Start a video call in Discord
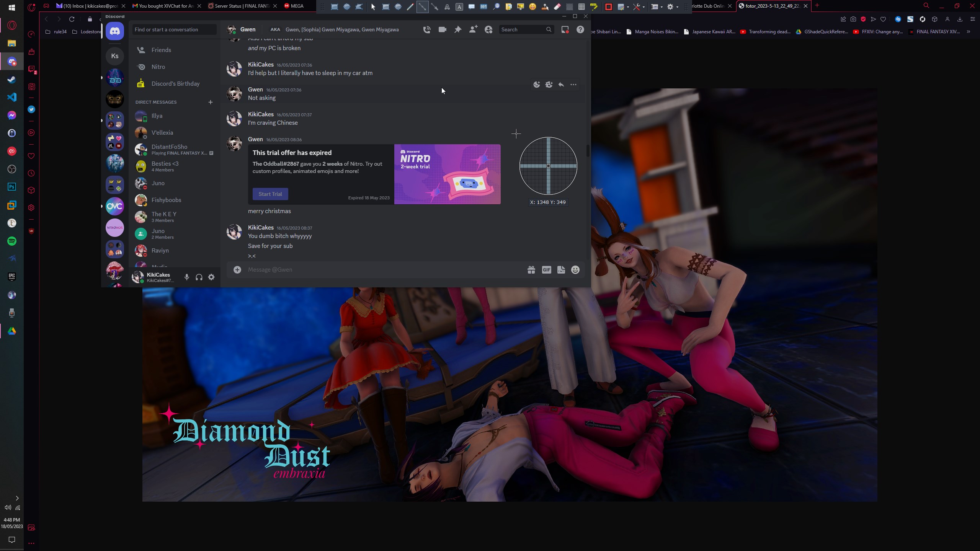This screenshot has height=551, width=980. [443, 29]
